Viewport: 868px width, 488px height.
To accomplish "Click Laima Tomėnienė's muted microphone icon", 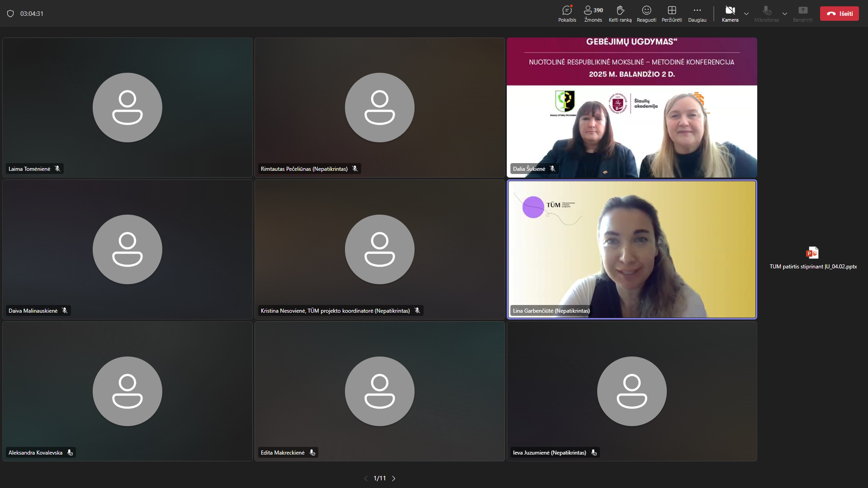I will pyautogui.click(x=57, y=169).
